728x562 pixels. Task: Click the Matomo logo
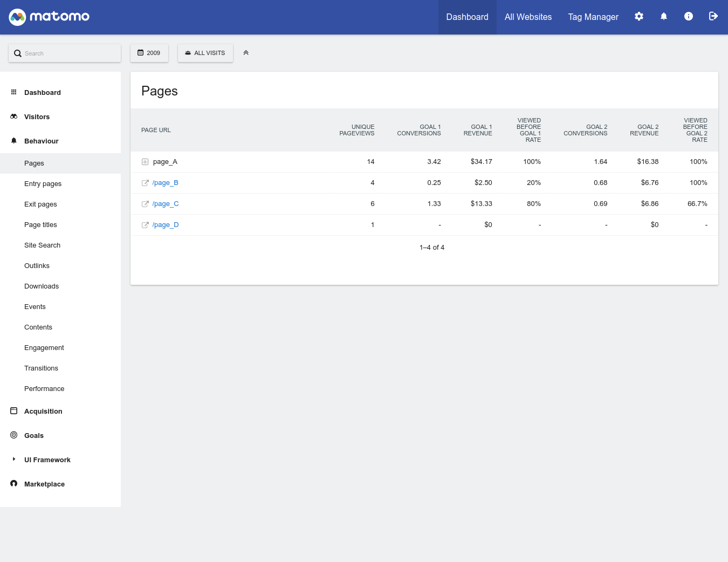pos(49,17)
